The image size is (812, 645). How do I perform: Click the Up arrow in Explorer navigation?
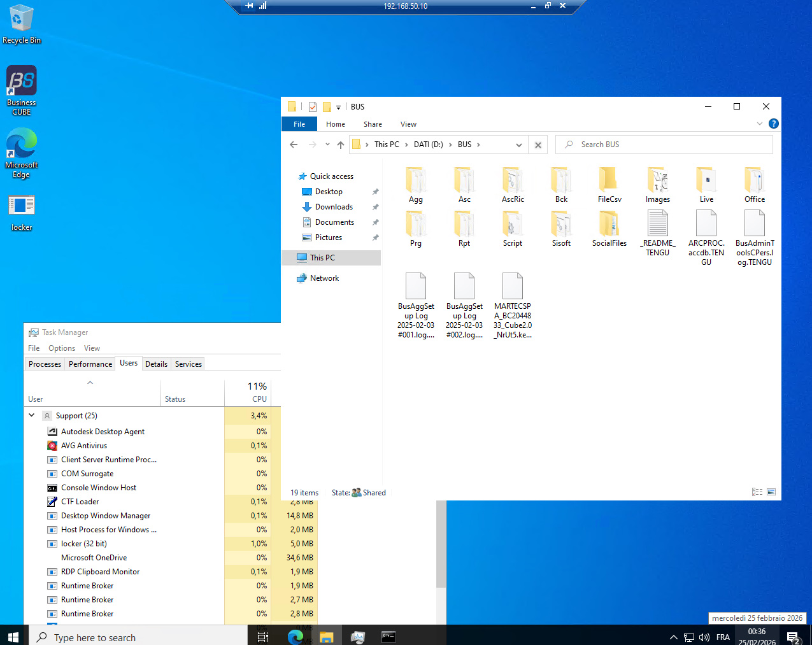coord(341,145)
